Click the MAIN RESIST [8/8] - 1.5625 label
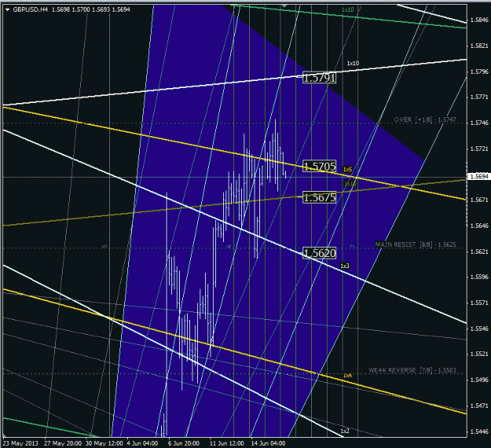491x448 pixels. [416, 244]
